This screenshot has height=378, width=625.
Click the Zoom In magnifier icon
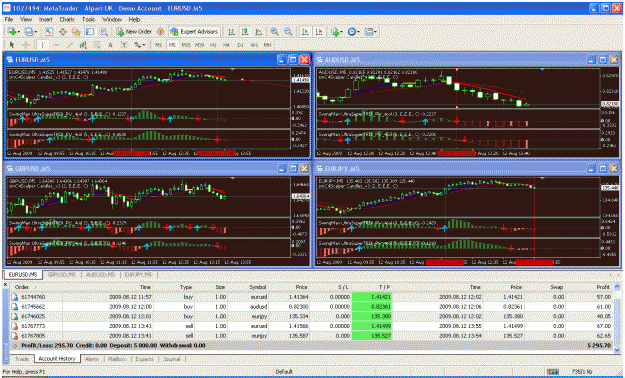click(x=275, y=32)
